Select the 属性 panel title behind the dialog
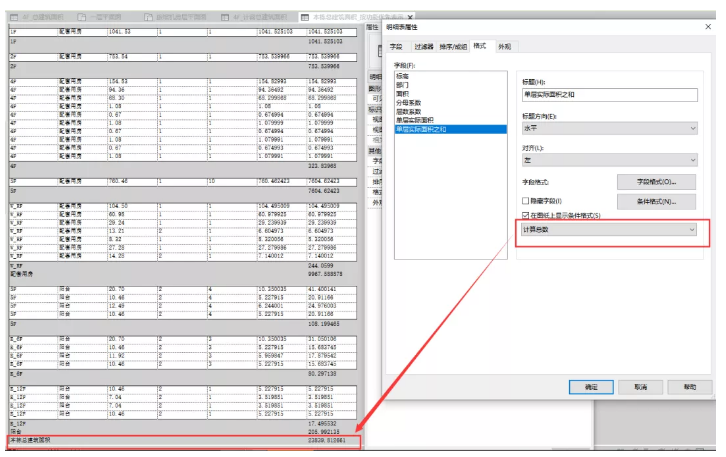This screenshot has width=726, height=457. click(373, 27)
